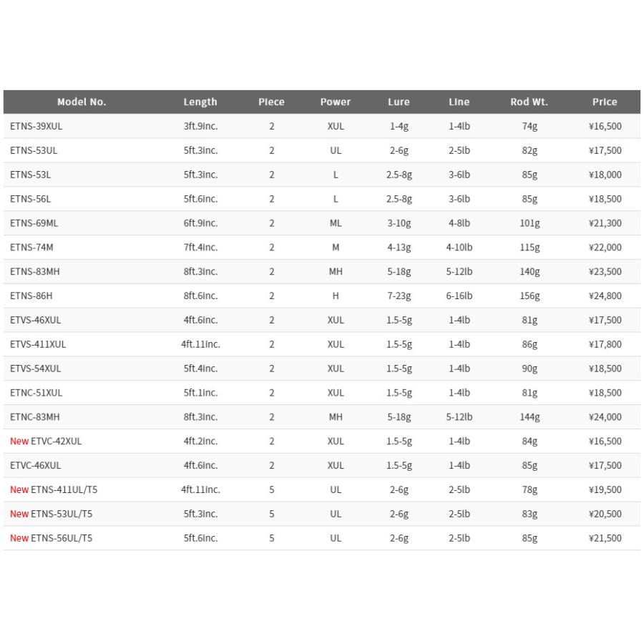Open the ETNS-39XUL model entry
This screenshot has width=644, height=644.
36,126
